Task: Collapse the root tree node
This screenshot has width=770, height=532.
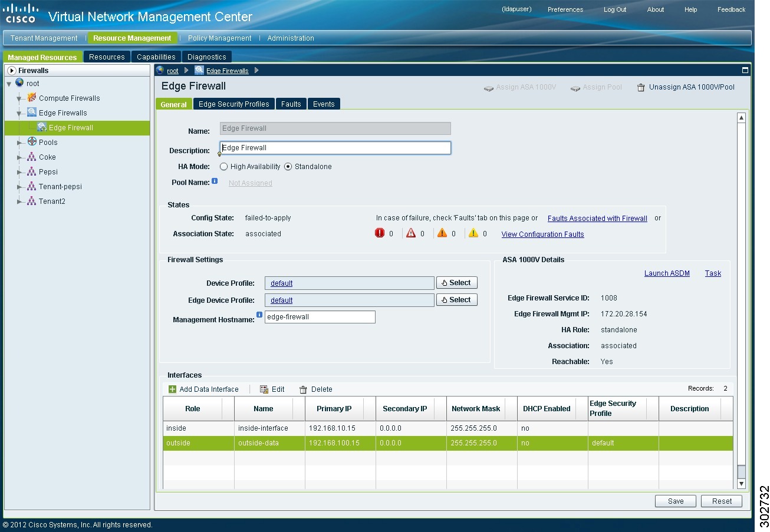Action: (9, 84)
